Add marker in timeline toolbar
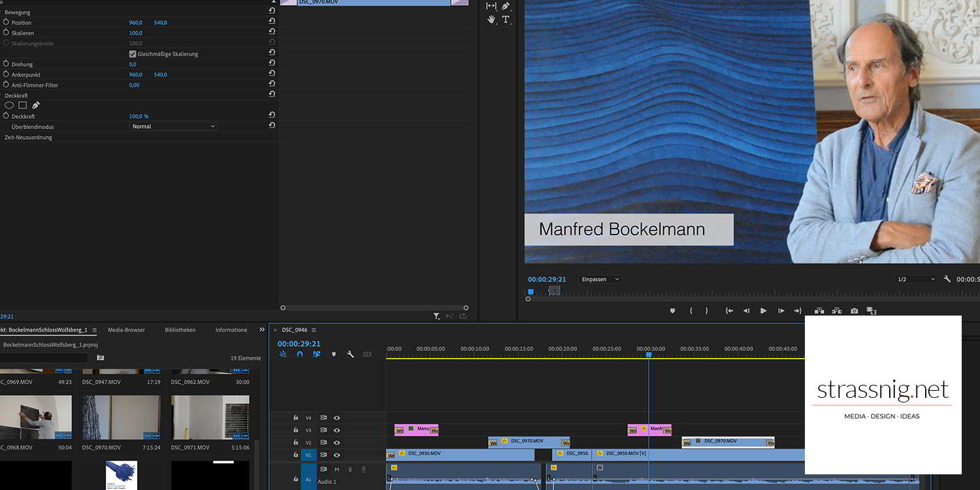980x490 pixels. (x=334, y=354)
